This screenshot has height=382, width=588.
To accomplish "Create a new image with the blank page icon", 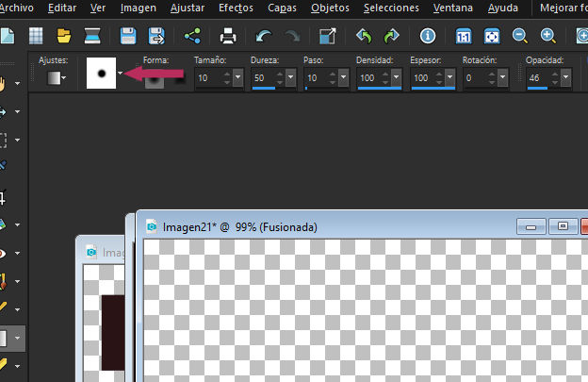I will [7, 36].
